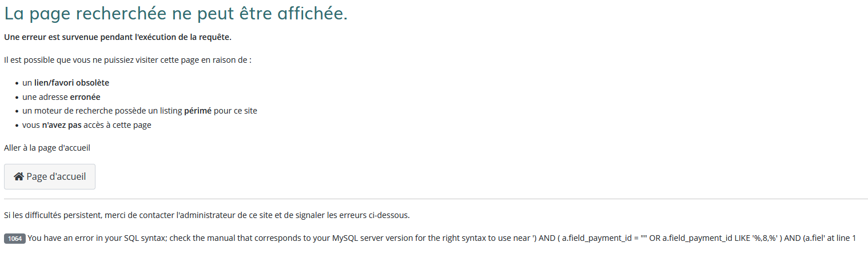
Task: Click the bold word "périmé"
Action: coord(198,111)
